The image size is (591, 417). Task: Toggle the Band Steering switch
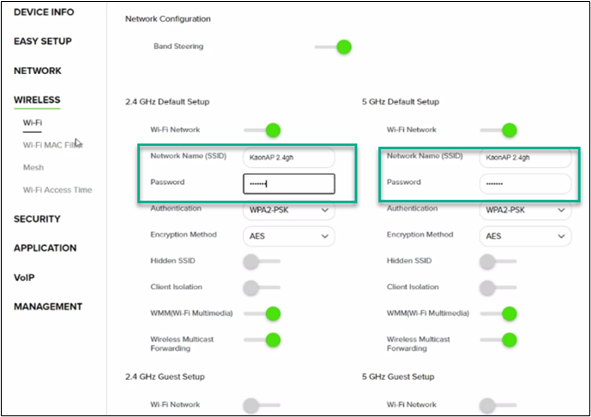[x=334, y=47]
